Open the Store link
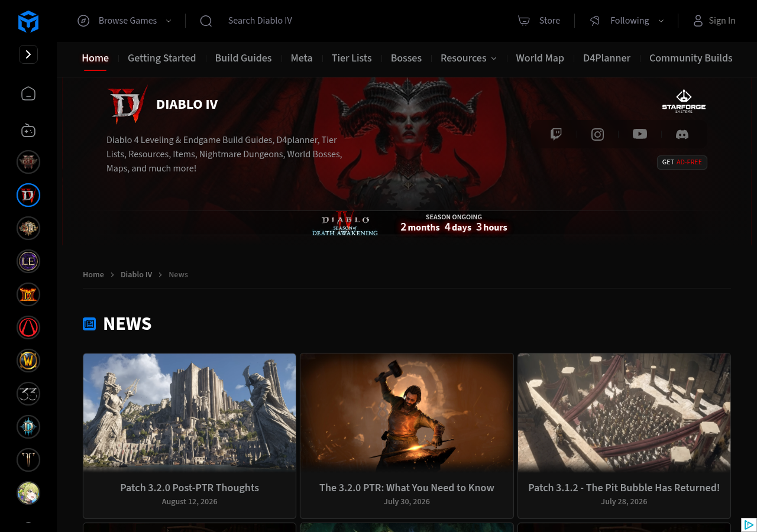The width and height of the screenshot is (757, 532). point(549,21)
